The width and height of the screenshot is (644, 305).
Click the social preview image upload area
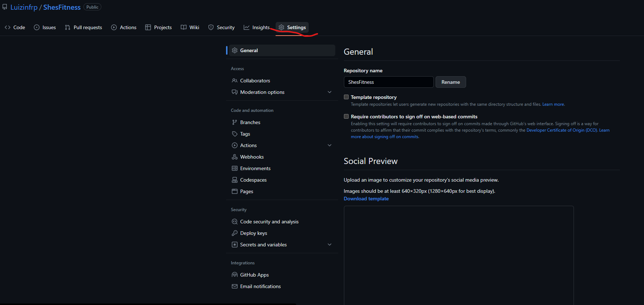pyautogui.click(x=459, y=255)
